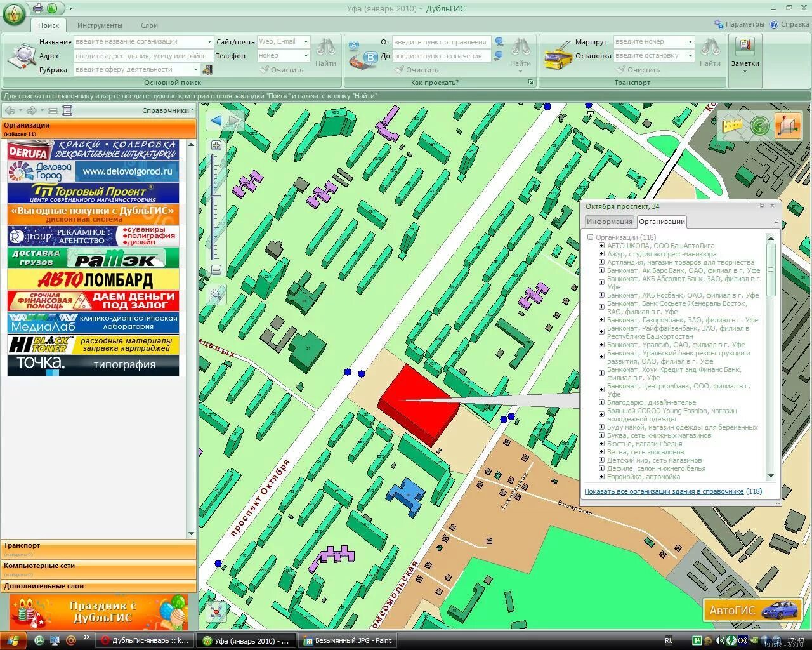
Task: Switch to the Инструменты ribbon tab
Action: (100, 25)
